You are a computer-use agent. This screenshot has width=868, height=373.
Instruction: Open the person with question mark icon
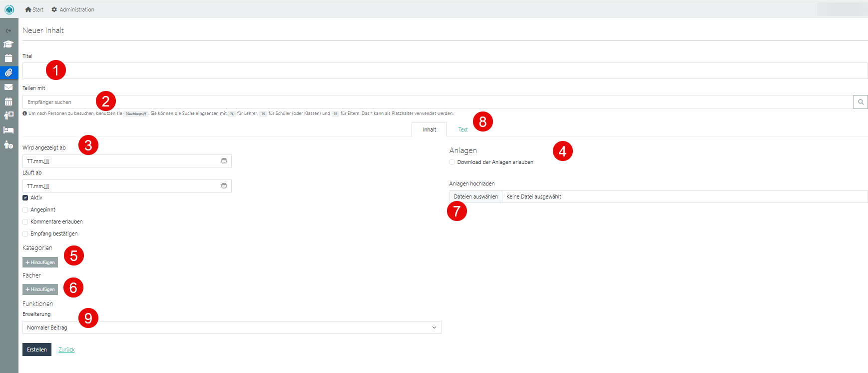[8, 144]
